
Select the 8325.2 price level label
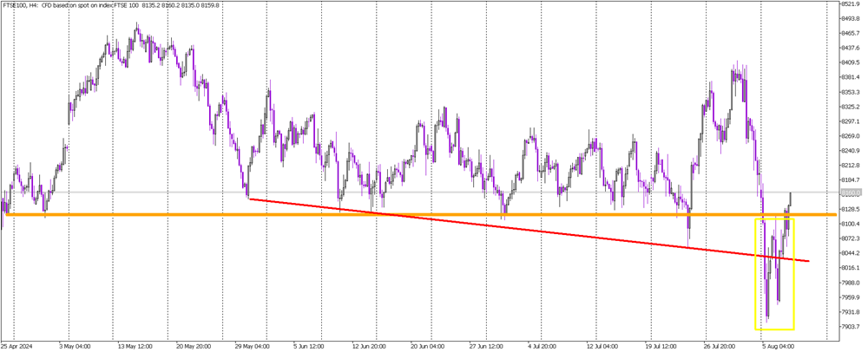coord(850,107)
